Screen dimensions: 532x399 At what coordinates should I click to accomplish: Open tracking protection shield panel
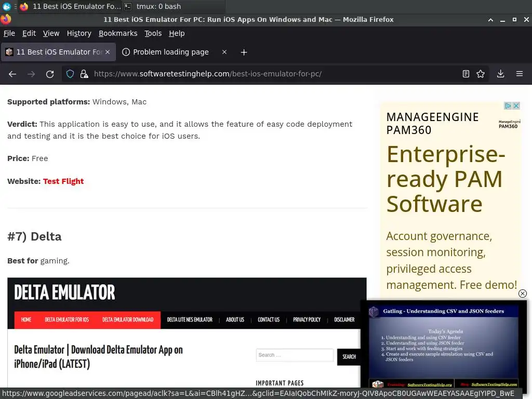tap(70, 74)
